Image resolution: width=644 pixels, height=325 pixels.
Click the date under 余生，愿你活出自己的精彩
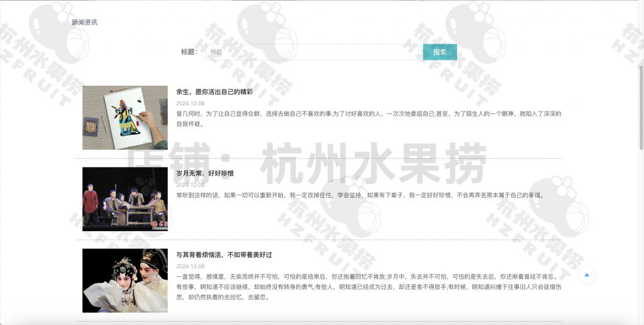(x=190, y=104)
